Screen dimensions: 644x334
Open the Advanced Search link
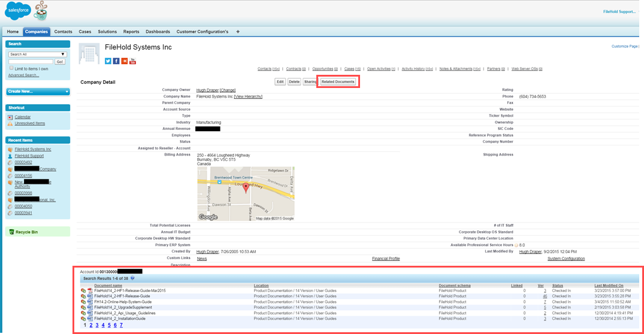23,75
